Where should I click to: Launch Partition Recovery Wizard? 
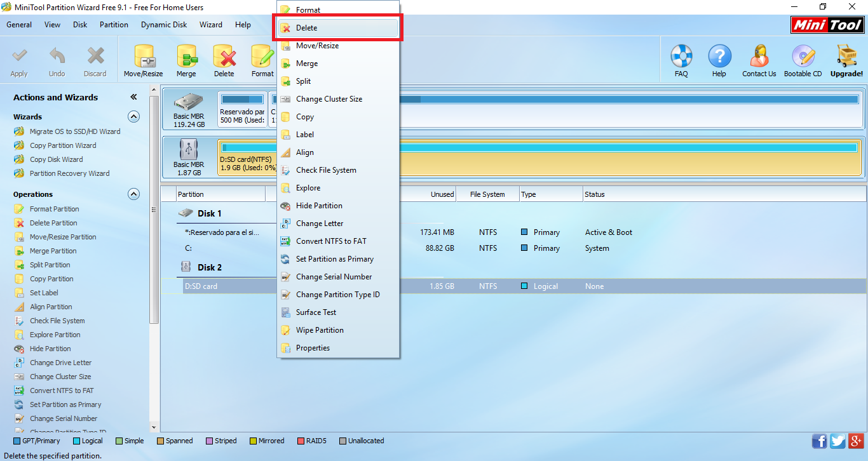tap(62, 173)
